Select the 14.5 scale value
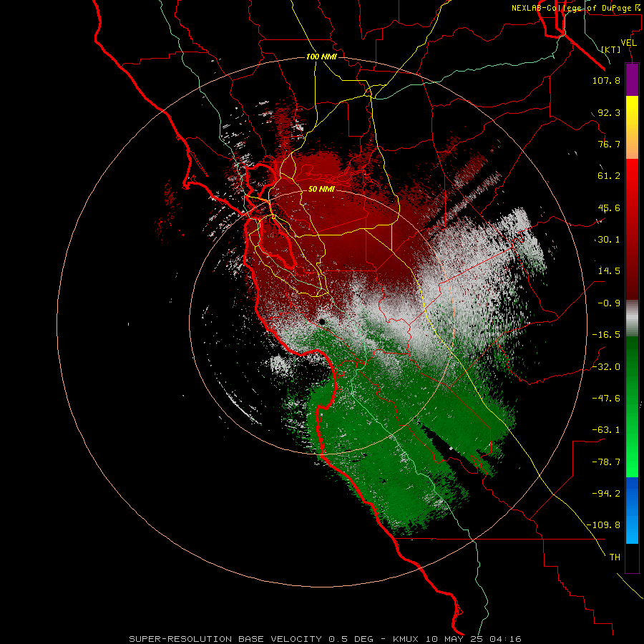The height and width of the screenshot is (644, 644). 609,271
